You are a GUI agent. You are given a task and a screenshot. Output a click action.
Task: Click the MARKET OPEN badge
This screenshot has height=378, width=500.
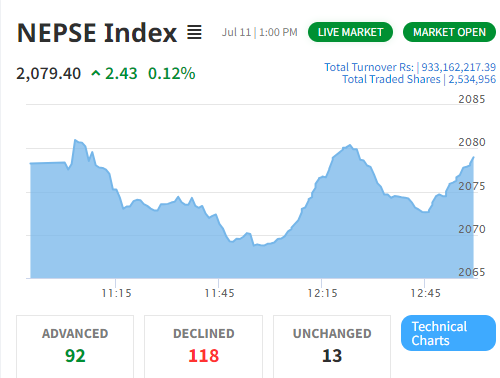click(x=449, y=32)
